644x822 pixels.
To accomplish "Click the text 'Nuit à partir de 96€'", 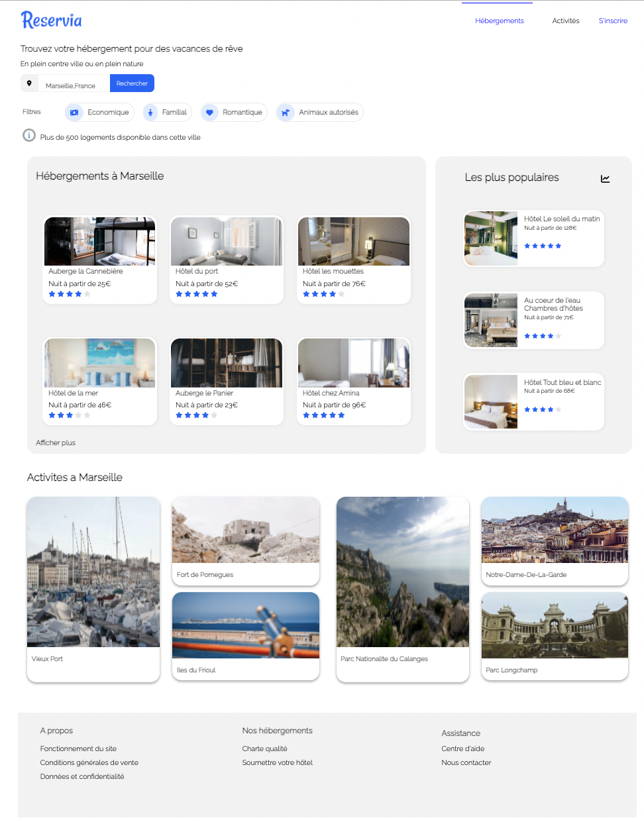I will [334, 405].
